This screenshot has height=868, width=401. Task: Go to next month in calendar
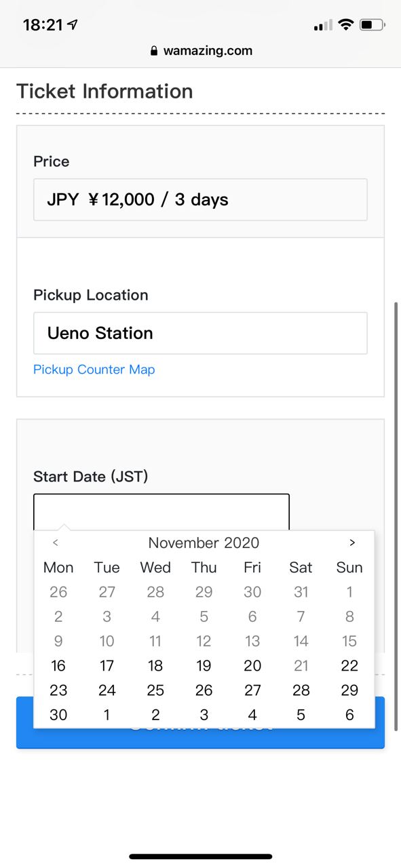point(352,542)
